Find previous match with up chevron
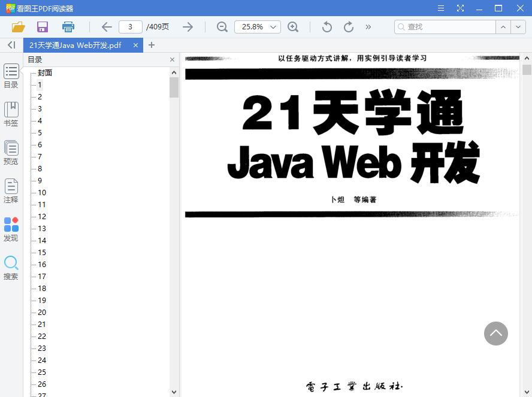 coord(503,27)
